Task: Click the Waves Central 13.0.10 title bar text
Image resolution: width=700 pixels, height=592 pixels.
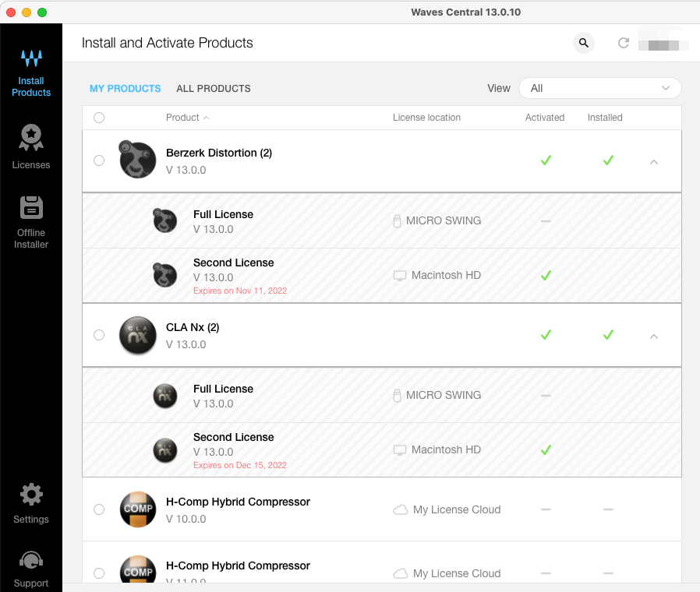Action: click(x=465, y=12)
